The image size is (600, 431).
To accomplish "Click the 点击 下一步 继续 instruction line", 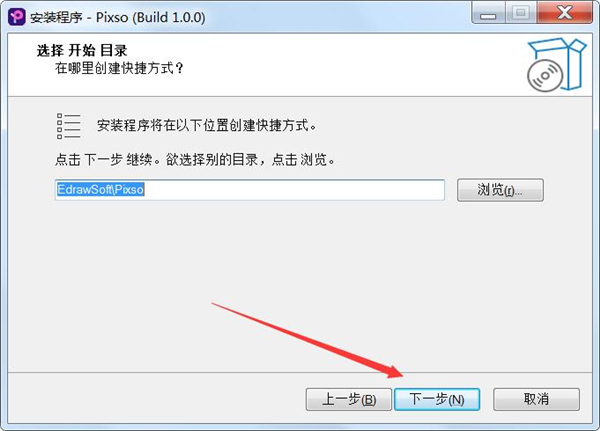I will pos(195,160).
